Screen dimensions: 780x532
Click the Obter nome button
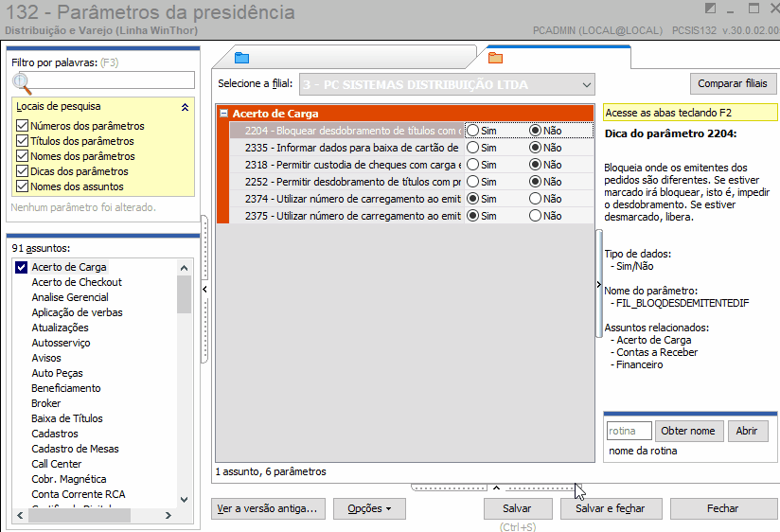click(688, 431)
